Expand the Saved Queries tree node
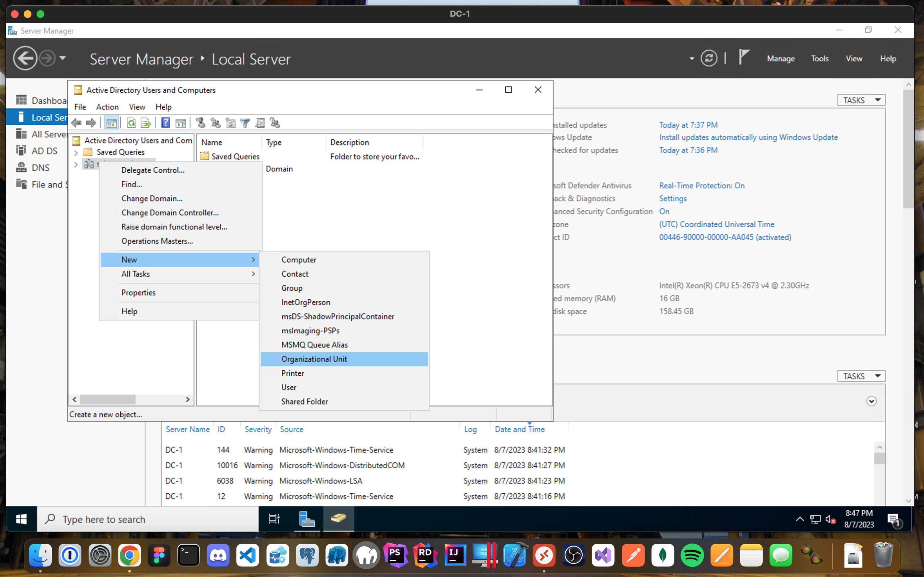The width and height of the screenshot is (924, 577). pyautogui.click(x=76, y=152)
